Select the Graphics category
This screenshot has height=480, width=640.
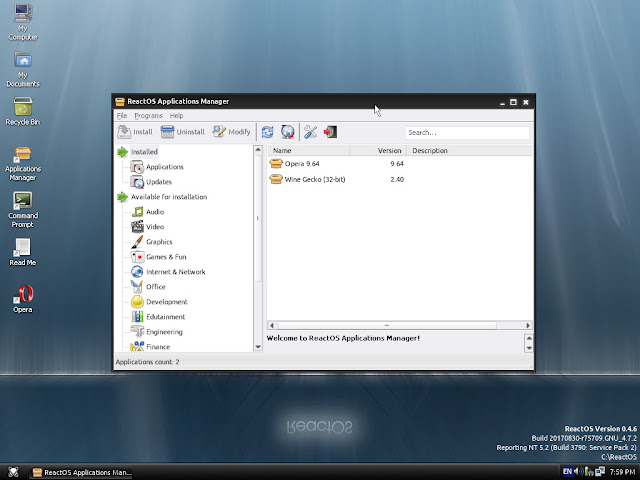[159, 242]
